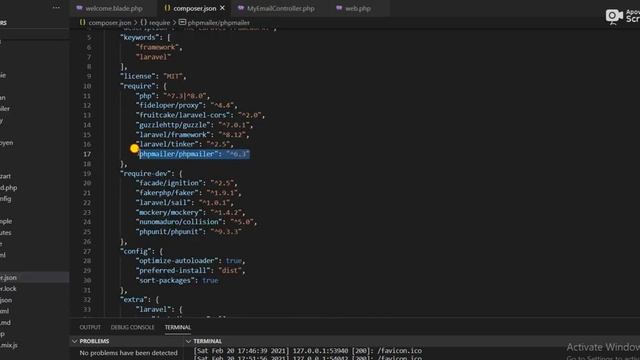Switch to the DEBUG CONSOLE panel tab
Viewport: 640px width, 360px height.
click(132, 327)
